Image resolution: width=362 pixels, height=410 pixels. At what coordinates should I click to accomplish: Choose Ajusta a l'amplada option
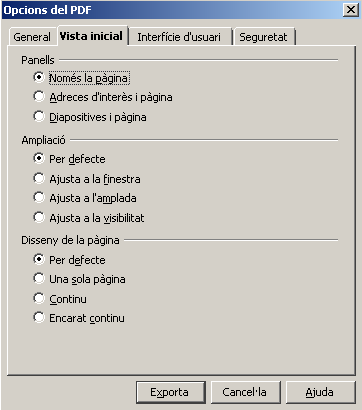85,198
